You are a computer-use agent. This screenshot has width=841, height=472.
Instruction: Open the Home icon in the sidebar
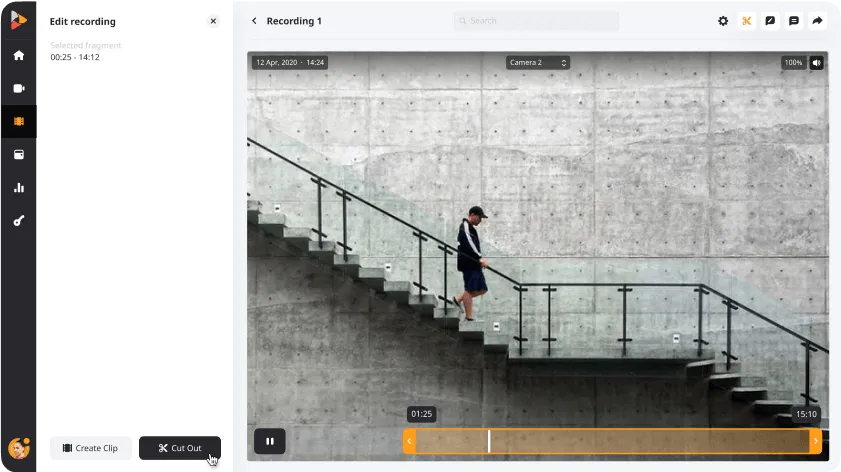19,55
